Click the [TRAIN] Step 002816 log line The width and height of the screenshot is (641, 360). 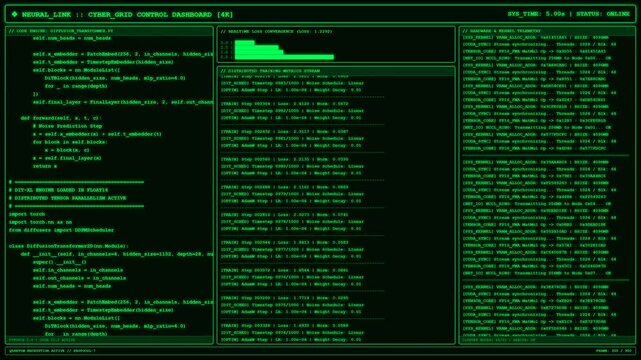click(x=285, y=215)
